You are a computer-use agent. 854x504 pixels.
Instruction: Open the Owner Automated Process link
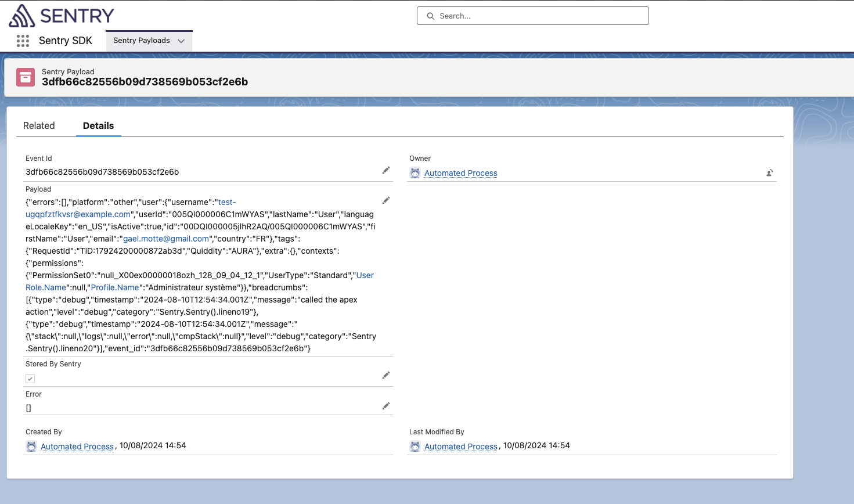pyautogui.click(x=461, y=173)
